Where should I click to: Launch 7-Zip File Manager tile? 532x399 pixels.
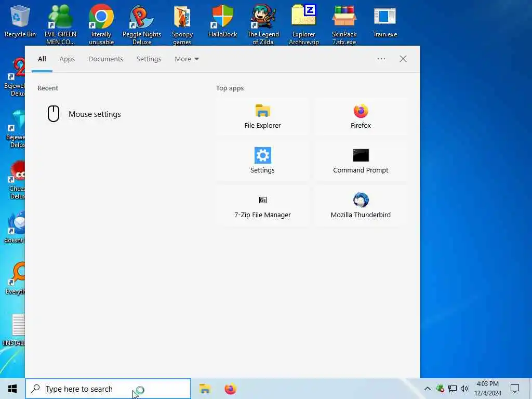pyautogui.click(x=262, y=206)
